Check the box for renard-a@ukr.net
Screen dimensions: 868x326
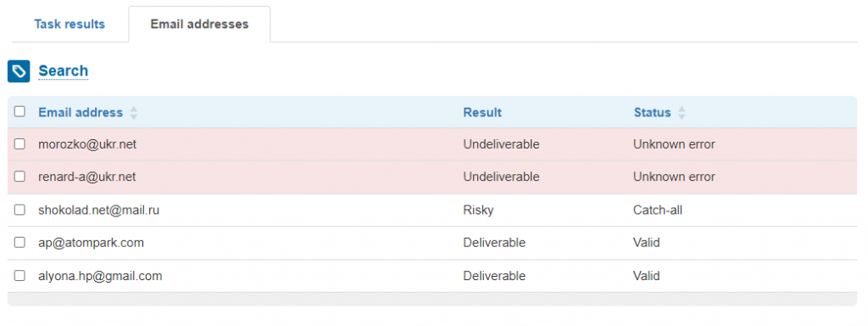20,177
